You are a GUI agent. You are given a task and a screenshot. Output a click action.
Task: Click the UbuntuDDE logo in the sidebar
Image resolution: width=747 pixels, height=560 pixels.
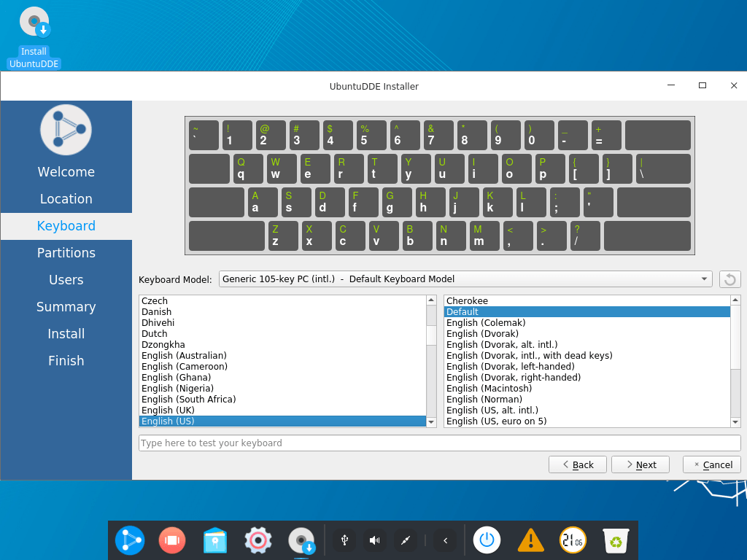click(66, 130)
